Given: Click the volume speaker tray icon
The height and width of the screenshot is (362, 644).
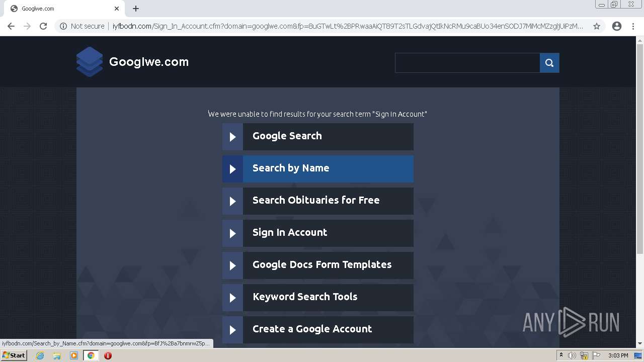Looking at the screenshot, I should [572, 355].
